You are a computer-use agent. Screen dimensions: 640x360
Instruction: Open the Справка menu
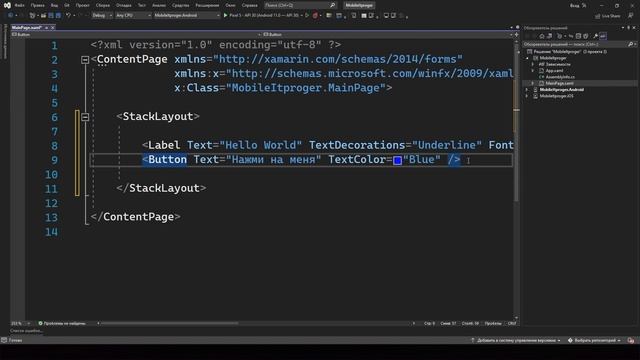[249, 5]
